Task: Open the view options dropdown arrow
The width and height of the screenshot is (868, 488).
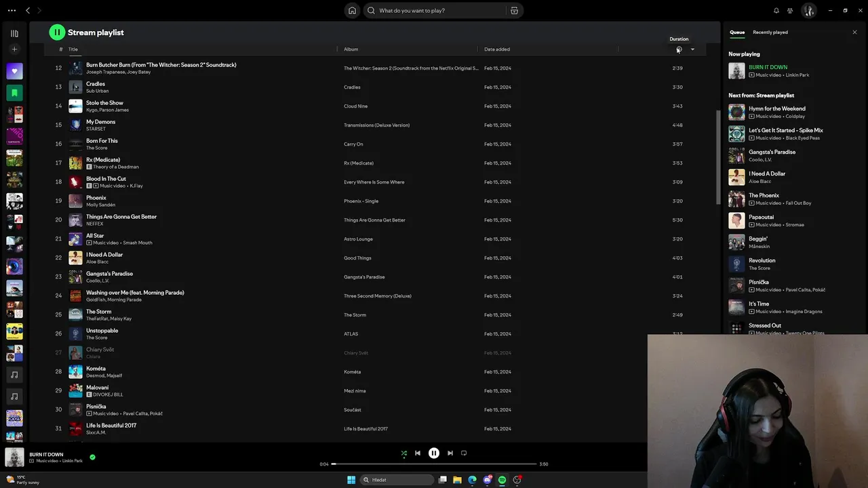Action: [x=692, y=49]
